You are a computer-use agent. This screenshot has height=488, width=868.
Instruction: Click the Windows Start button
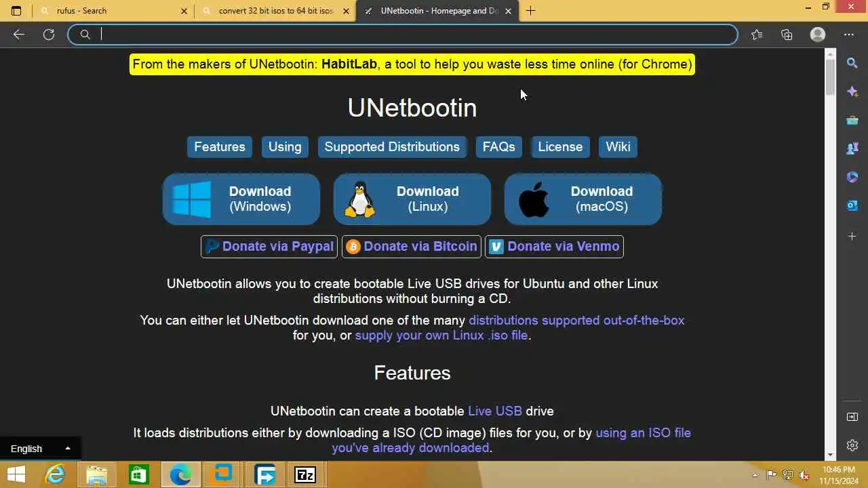(16, 474)
